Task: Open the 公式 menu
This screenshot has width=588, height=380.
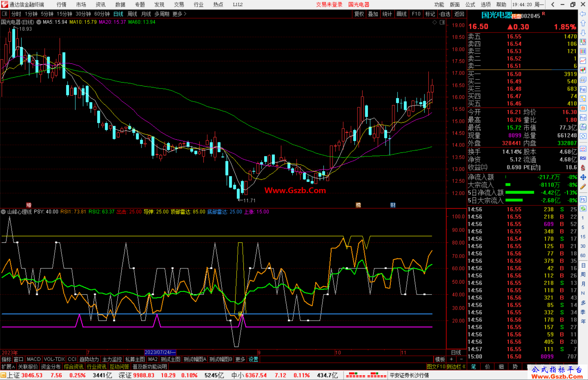Action: [470, 5]
